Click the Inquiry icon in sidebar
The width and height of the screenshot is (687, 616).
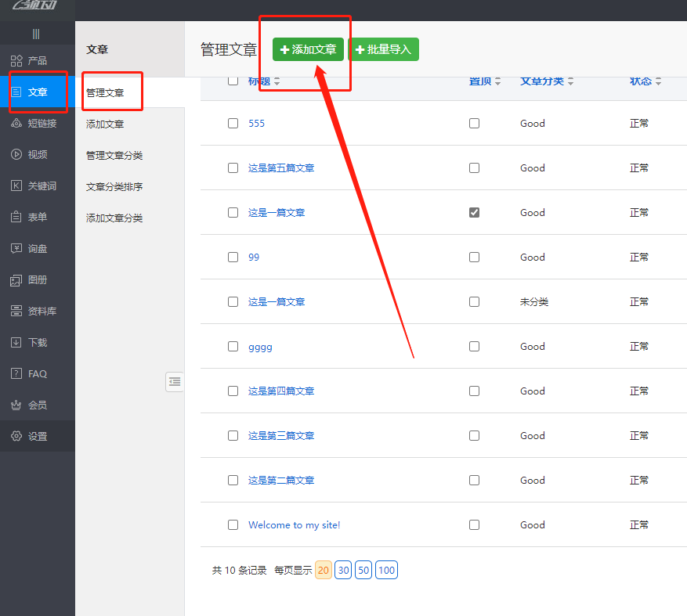(16, 249)
